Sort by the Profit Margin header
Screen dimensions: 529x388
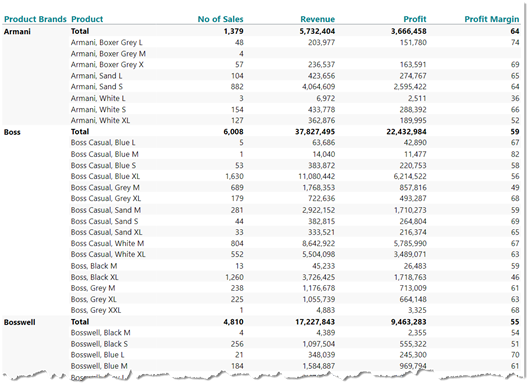click(492, 19)
